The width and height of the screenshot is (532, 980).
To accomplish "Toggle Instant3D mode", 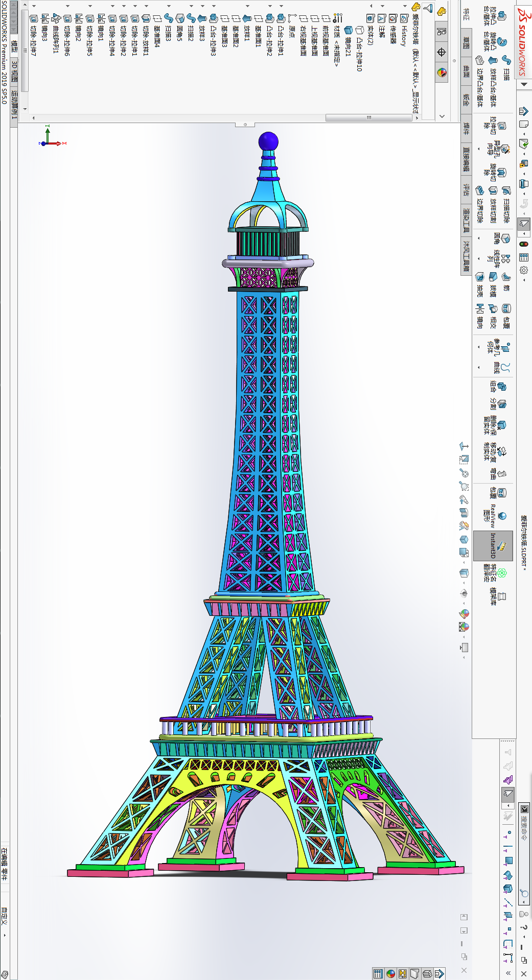I will tap(494, 546).
